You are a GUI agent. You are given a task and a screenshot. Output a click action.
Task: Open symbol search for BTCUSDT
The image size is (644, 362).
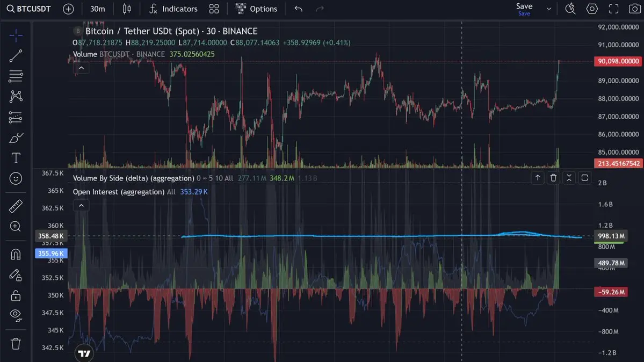point(29,9)
